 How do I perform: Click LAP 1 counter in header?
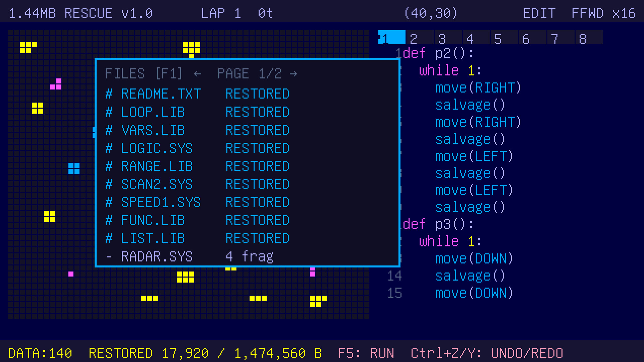pyautogui.click(x=221, y=13)
